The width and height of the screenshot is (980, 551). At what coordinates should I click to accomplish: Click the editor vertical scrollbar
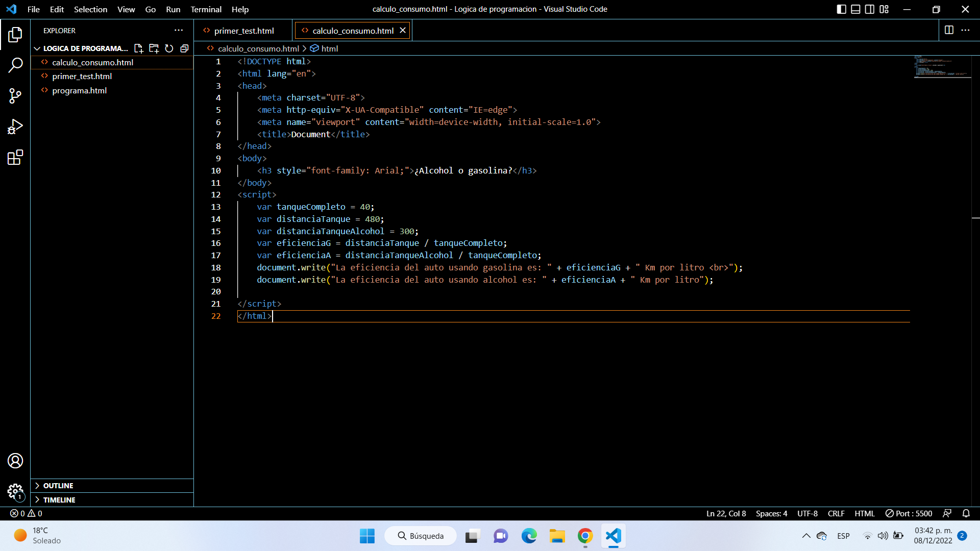[x=975, y=281]
